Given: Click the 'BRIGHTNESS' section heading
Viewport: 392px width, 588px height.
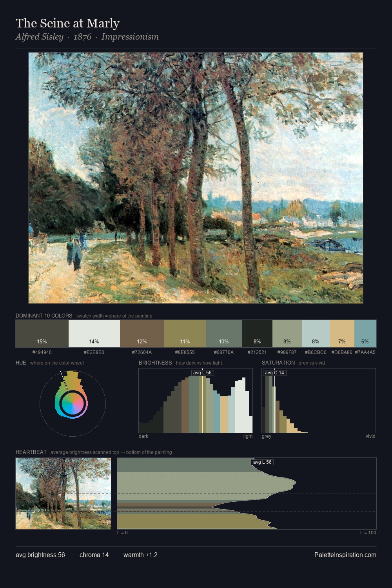Looking at the screenshot, I should click(155, 363).
